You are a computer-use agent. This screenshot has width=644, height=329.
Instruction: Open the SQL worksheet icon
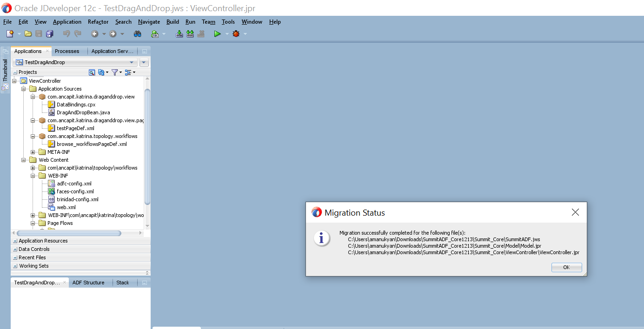coord(155,33)
